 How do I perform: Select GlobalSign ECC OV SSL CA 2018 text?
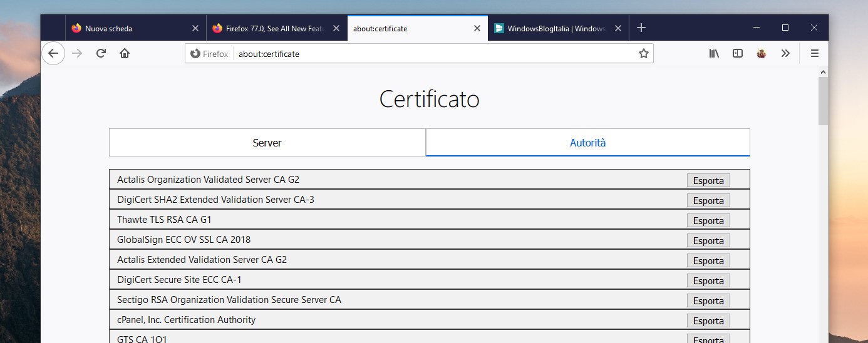click(183, 240)
